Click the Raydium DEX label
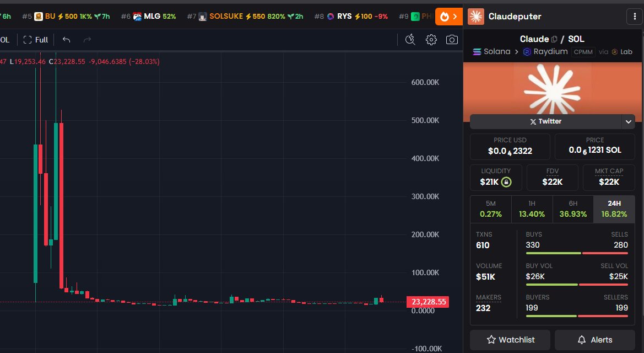Screen dimensions: 644x353 tap(550, 52)
